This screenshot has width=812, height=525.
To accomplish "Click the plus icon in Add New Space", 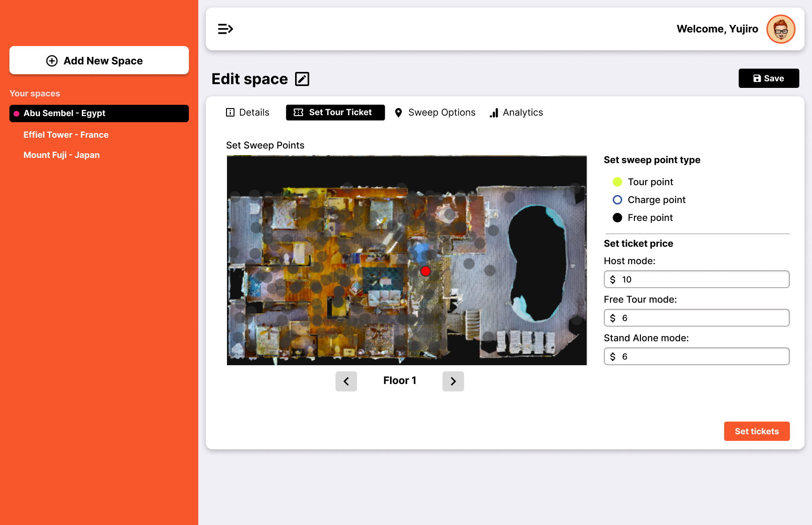I will 52,61.
